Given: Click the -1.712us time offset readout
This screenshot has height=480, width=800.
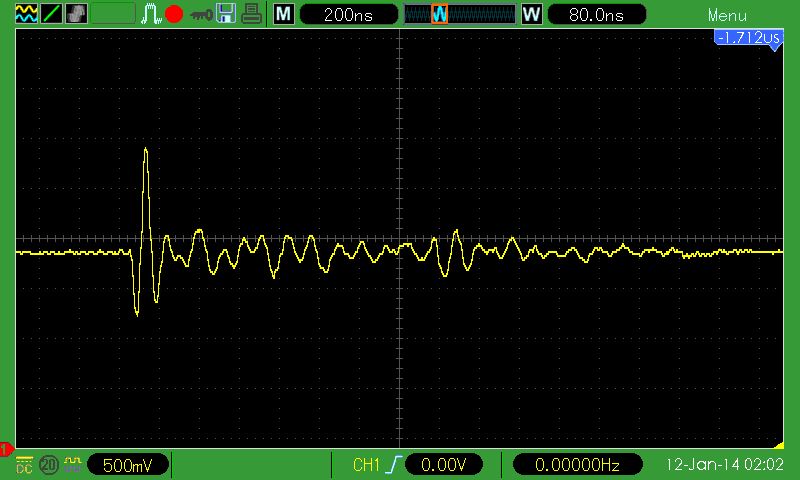Looking at the screenshot, I should (748, 37).
